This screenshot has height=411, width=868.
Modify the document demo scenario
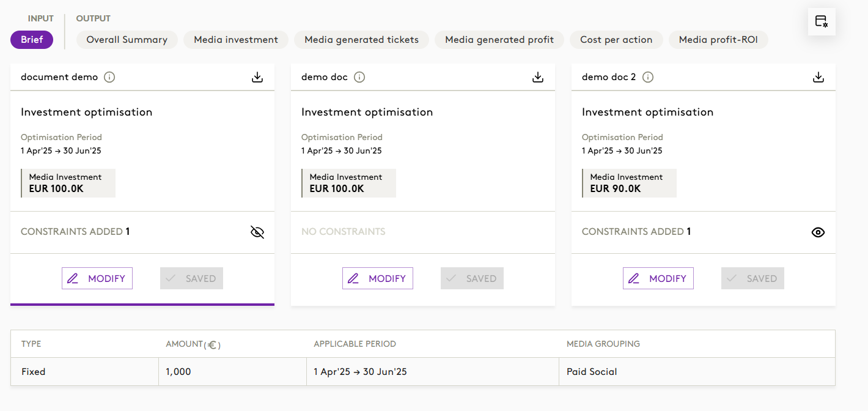tap(97, 278)
